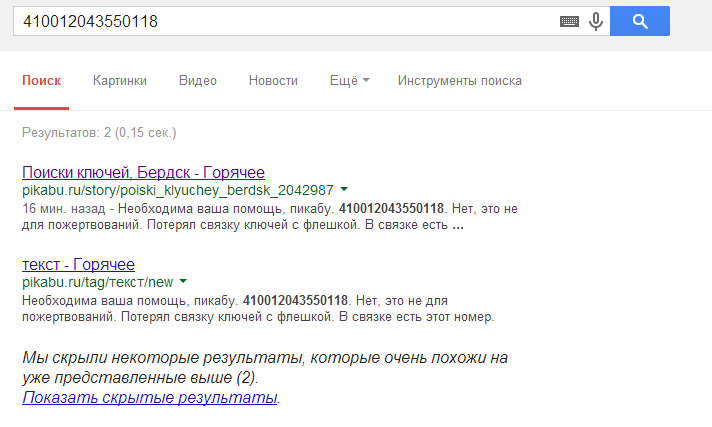This screenshot has height=427, width=712.
Task: Open the Новости tab
Action: 273,81
